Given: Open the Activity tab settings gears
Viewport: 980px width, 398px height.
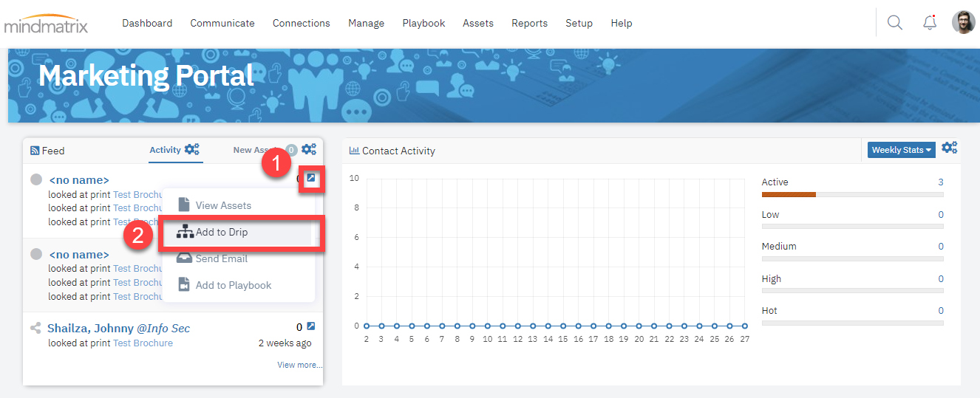Looking at the screenshot, I should click(x=191, y=149).
